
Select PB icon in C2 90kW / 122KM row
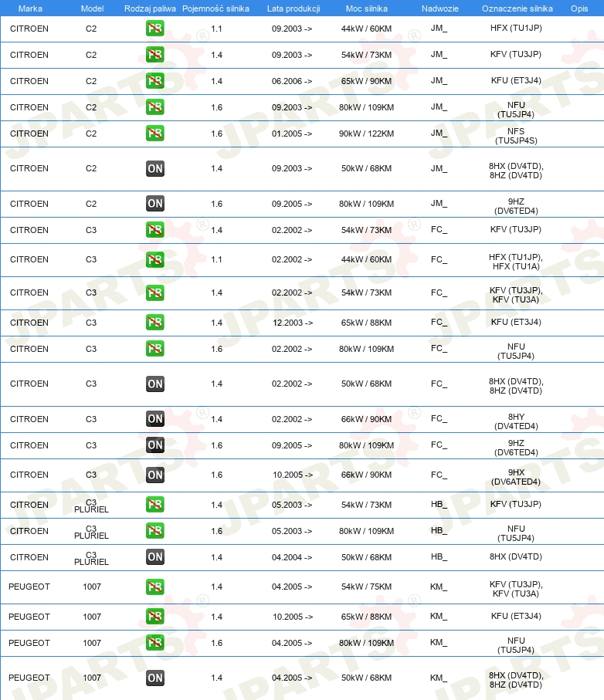[155, 134]
